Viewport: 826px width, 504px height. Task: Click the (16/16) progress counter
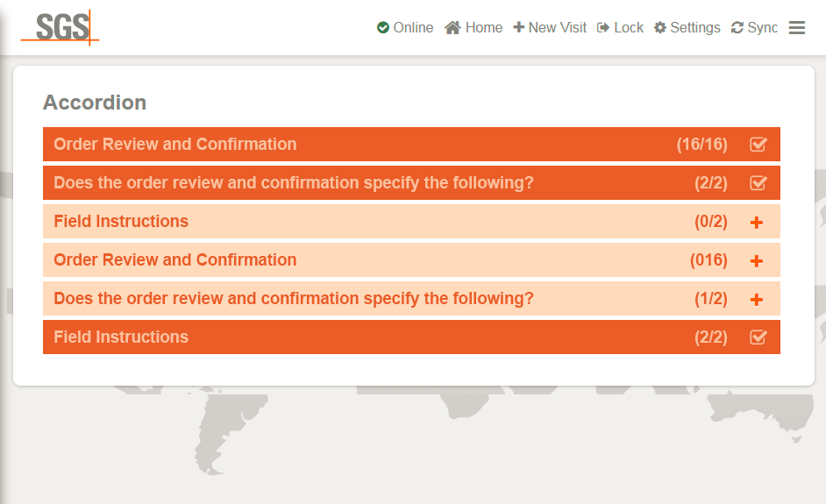click(x=701, y=145)
